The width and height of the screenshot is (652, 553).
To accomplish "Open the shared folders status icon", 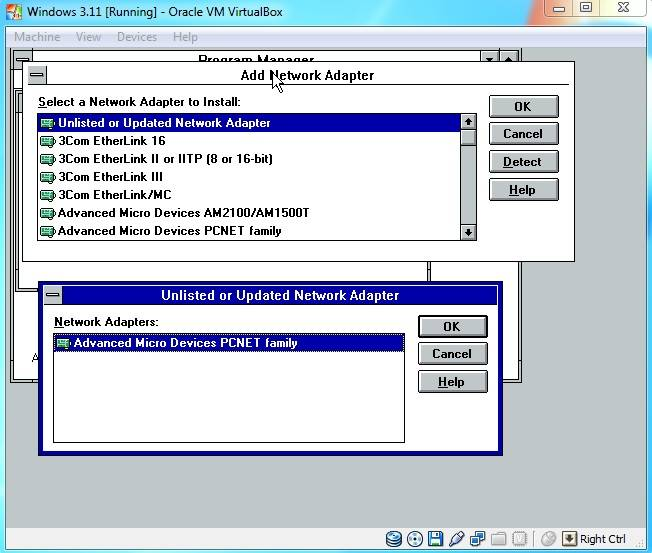I will click(498, 539).
